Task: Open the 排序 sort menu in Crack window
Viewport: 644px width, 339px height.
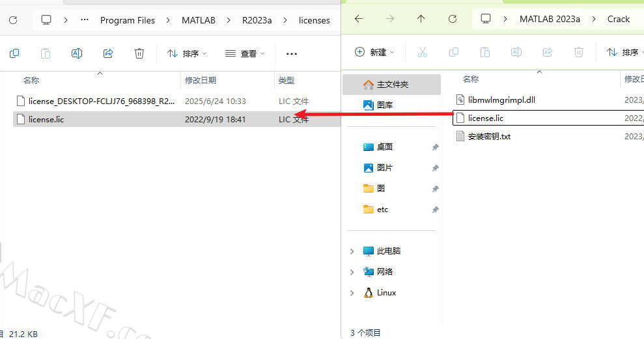Action: pos(624,52)
